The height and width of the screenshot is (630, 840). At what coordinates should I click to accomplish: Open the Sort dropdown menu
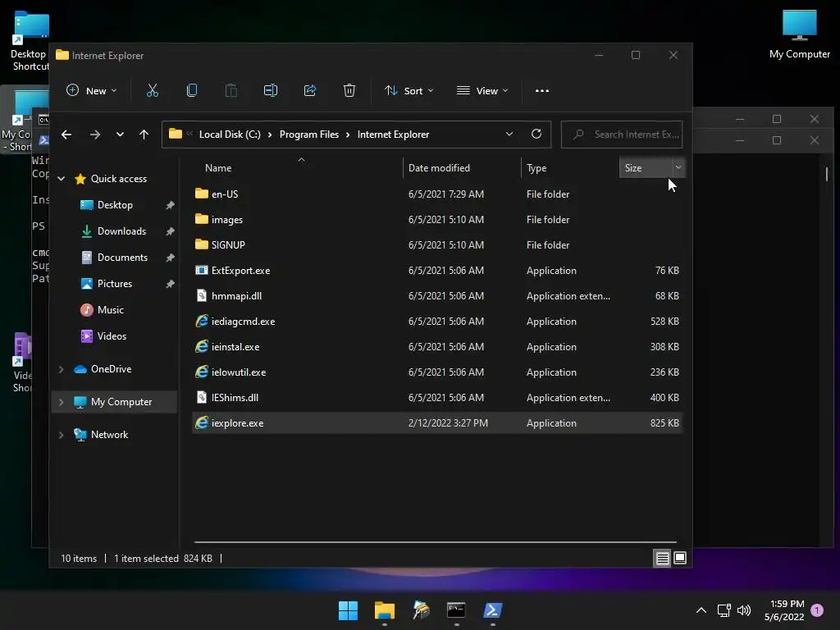click(x=409, y=90)
